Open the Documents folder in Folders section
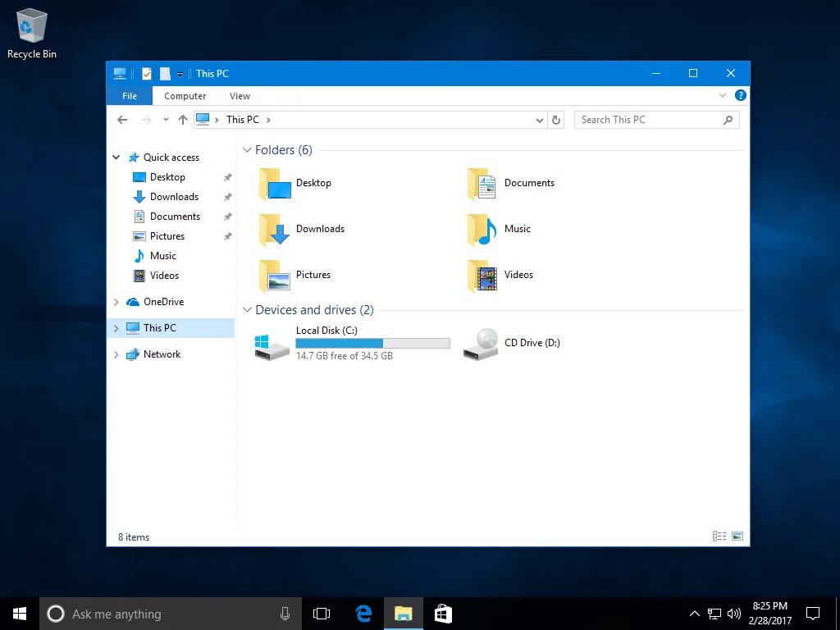The image size is (840, 630). [511, 183]
